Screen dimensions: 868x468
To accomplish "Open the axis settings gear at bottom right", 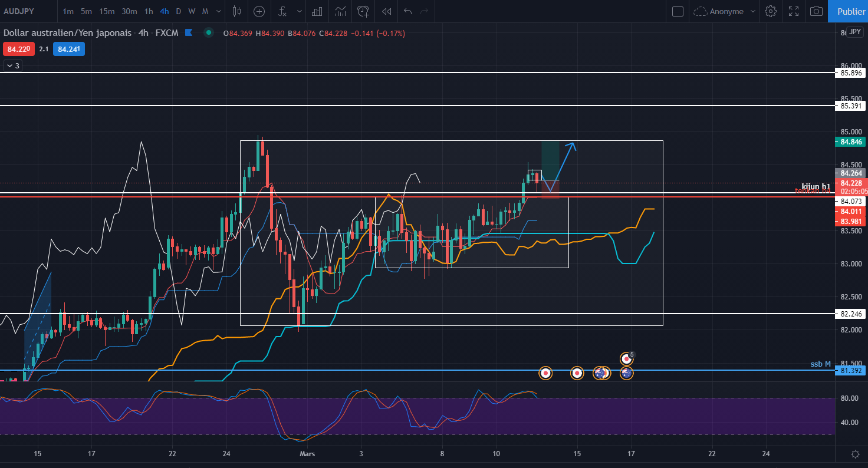I will [855, 453].
